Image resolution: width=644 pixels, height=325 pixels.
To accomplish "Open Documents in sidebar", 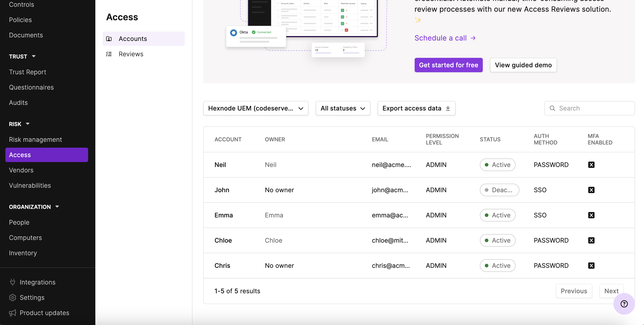I will coord(26,35).
